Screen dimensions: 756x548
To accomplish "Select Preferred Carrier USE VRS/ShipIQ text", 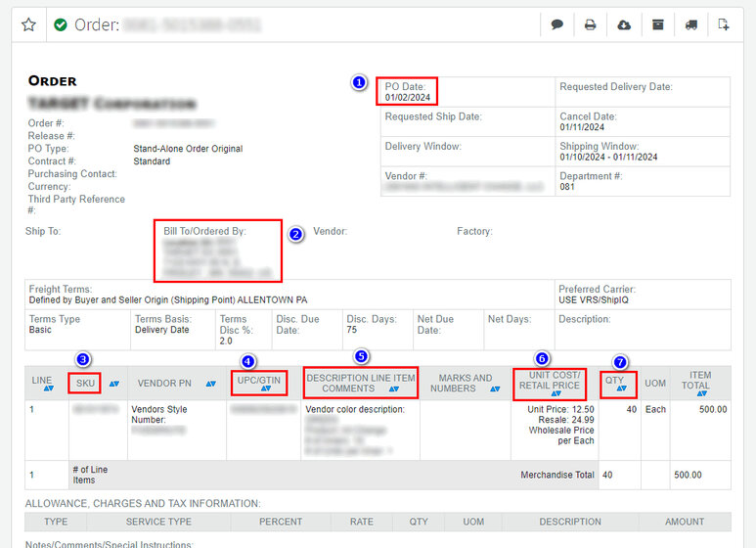I will 594,300.
